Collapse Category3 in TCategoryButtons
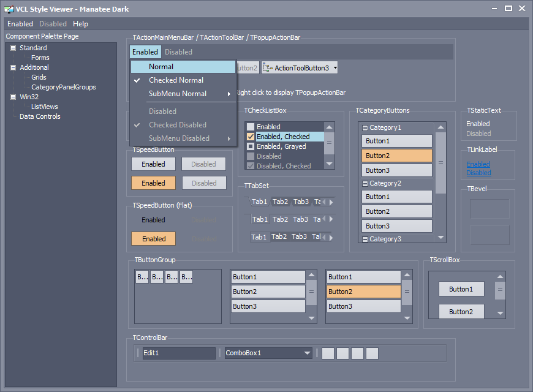 point(365,239)
